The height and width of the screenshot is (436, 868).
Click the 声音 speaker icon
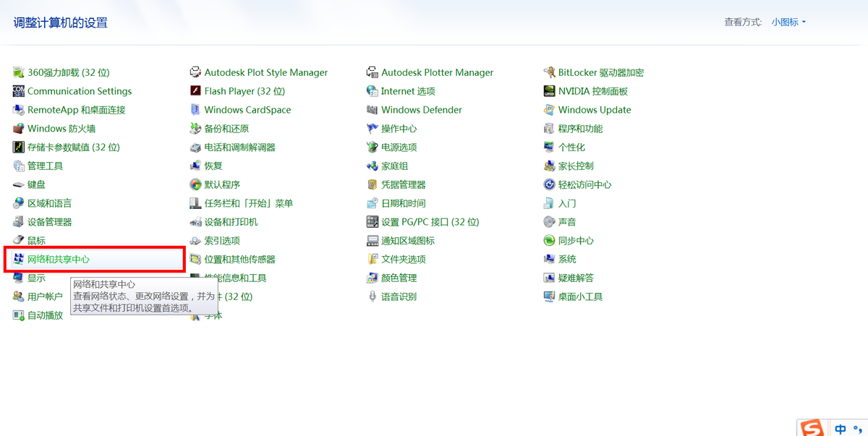[550, 222]
